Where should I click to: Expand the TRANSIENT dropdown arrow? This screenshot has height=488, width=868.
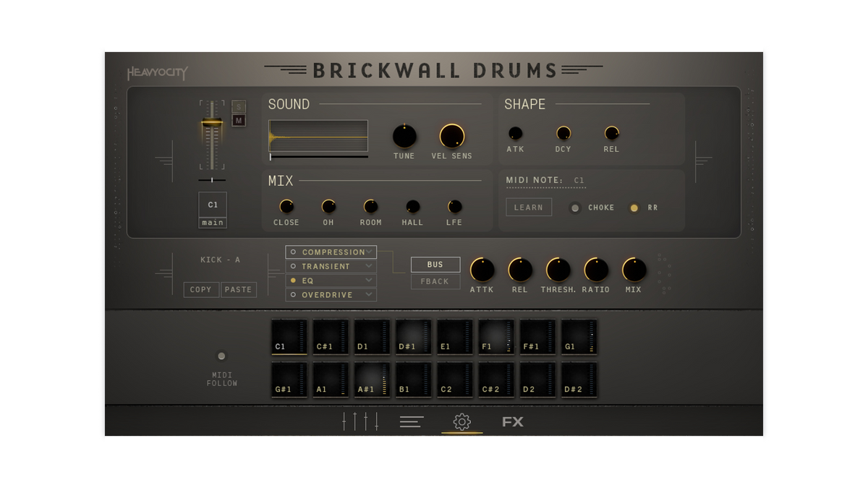click(x=369, y=267)
